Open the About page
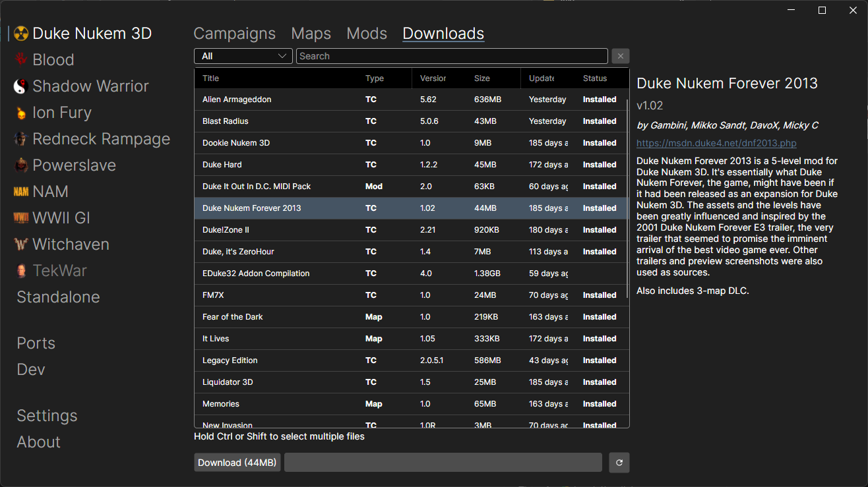The height and width of the screenshot is (487, 868). 38,442
